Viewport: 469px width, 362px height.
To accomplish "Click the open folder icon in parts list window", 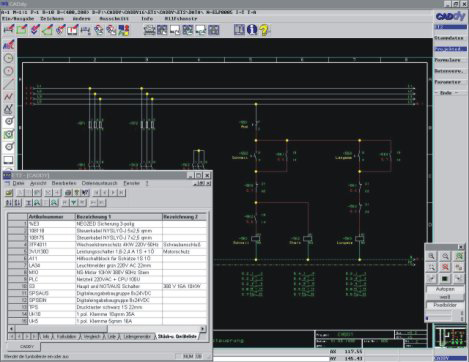I will click(x=9, y=192).
